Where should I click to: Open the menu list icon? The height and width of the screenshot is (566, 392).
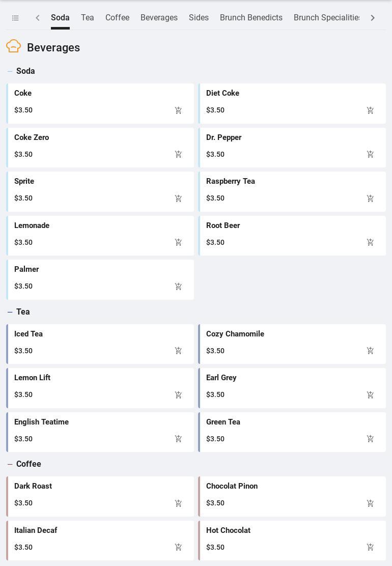15,18
